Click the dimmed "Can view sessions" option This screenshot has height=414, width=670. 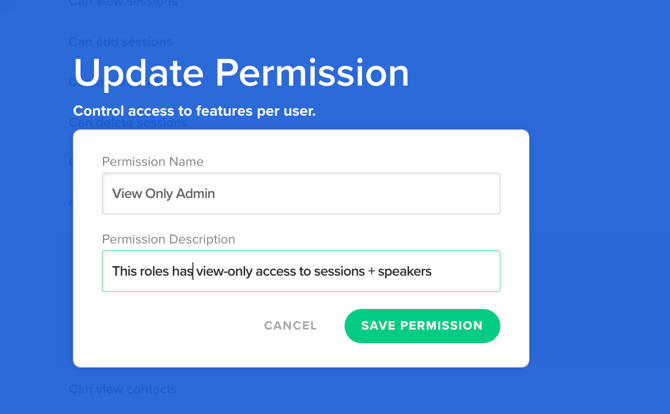click(x=122, y=3)
